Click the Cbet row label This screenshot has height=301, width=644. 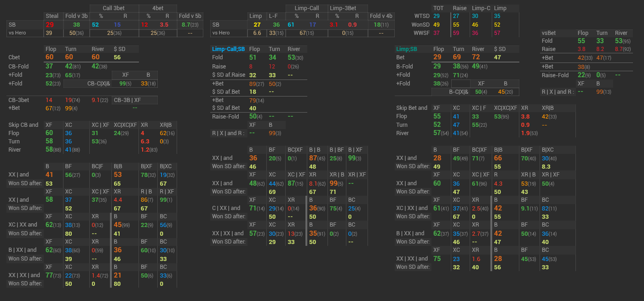tap(15, 57)
